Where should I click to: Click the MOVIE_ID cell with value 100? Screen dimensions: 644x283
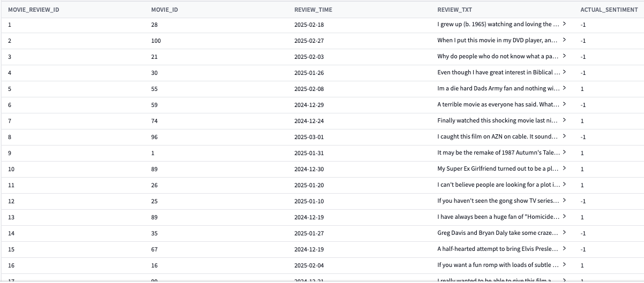156,41
